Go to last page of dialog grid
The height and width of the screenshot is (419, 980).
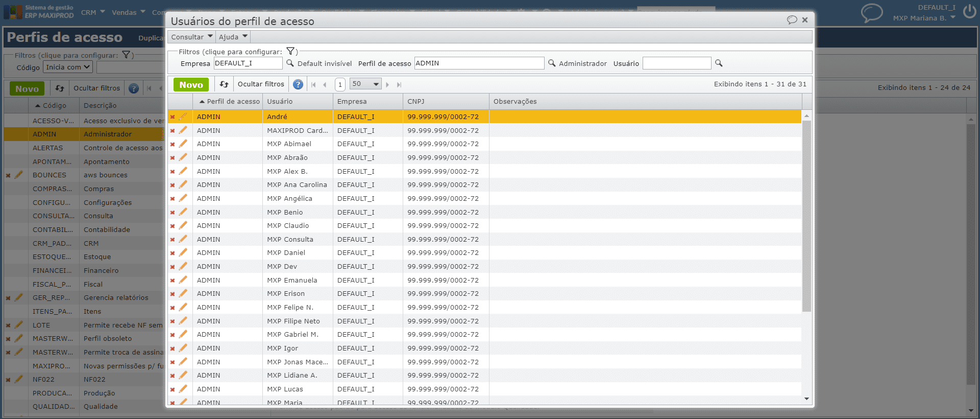tap(399, 84)
